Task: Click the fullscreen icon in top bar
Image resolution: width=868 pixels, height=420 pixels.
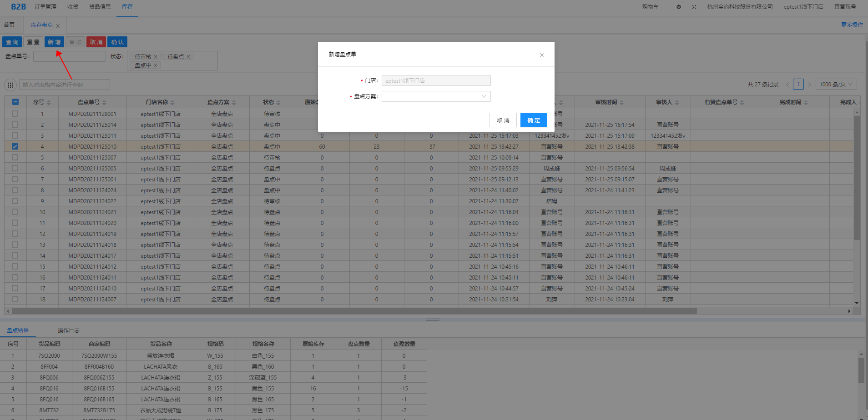Action: coord(694,7)
